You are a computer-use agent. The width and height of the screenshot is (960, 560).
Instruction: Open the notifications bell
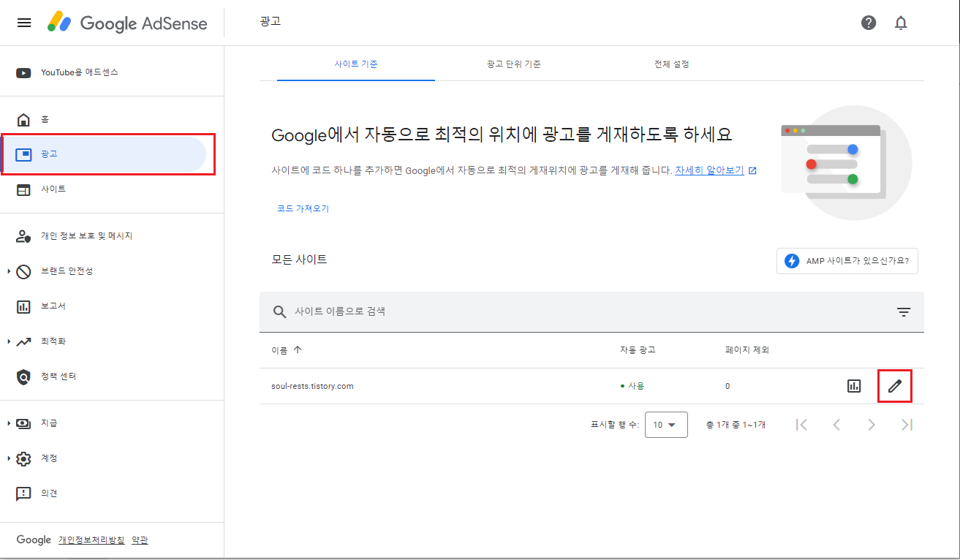901,23
